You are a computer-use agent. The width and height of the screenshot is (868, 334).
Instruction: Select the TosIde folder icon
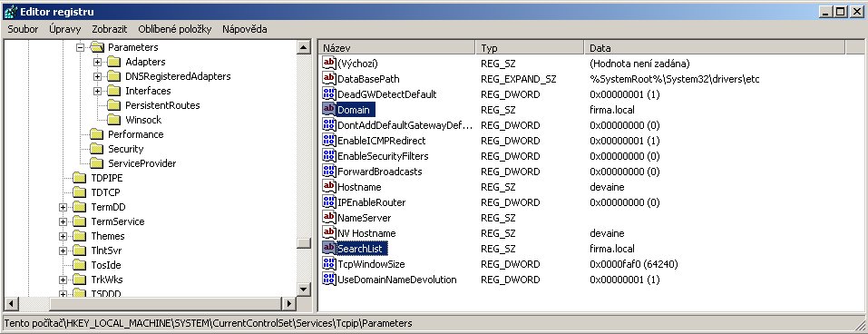click(80, 265)
